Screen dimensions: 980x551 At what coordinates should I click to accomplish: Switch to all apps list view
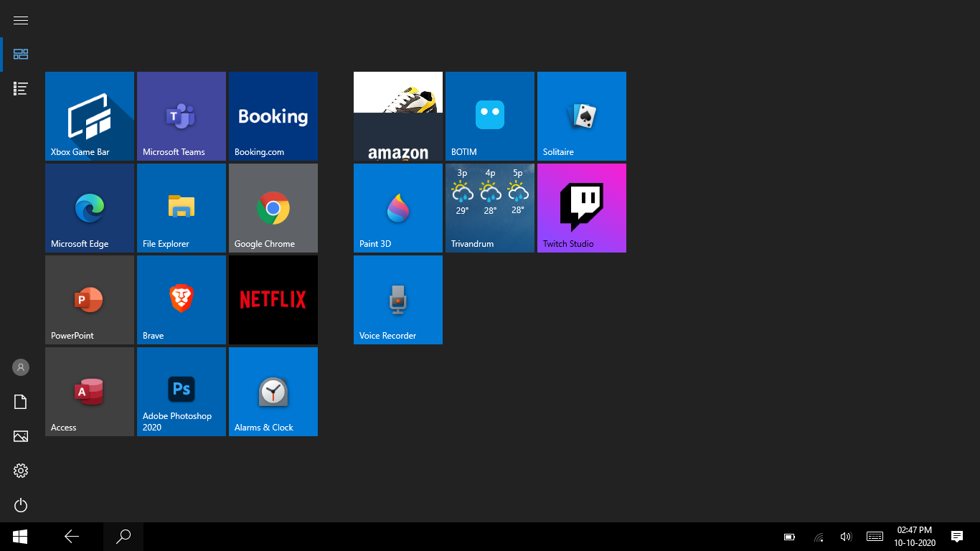[21, 89]
